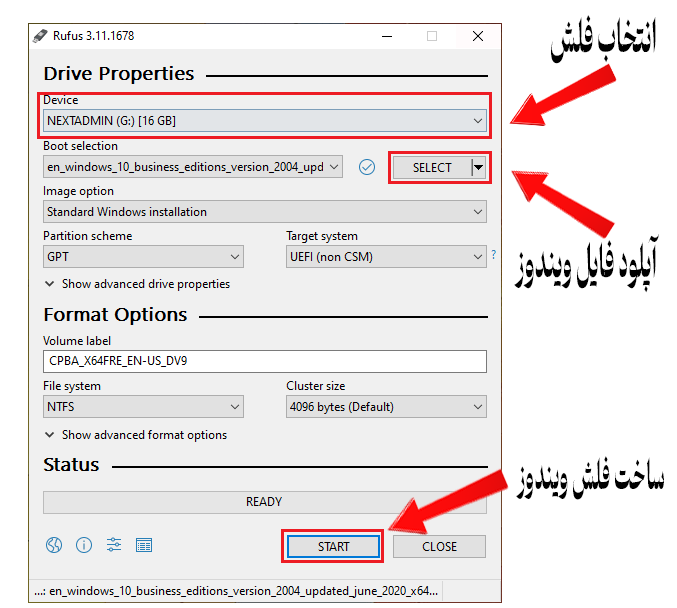Open the File system NTFS dropdown
The width and height of the screenshot is (677, 608).
(143, 406)
